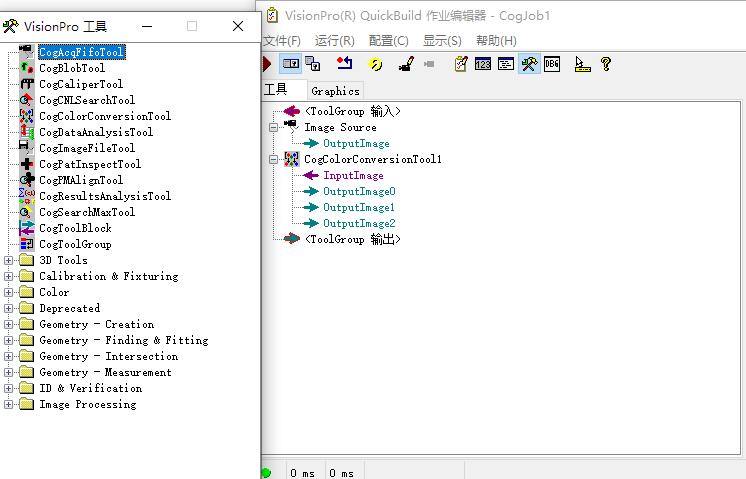Expand the Geometry - Creation folder
The height and width of the screenshot is (479, 746).
8,324
